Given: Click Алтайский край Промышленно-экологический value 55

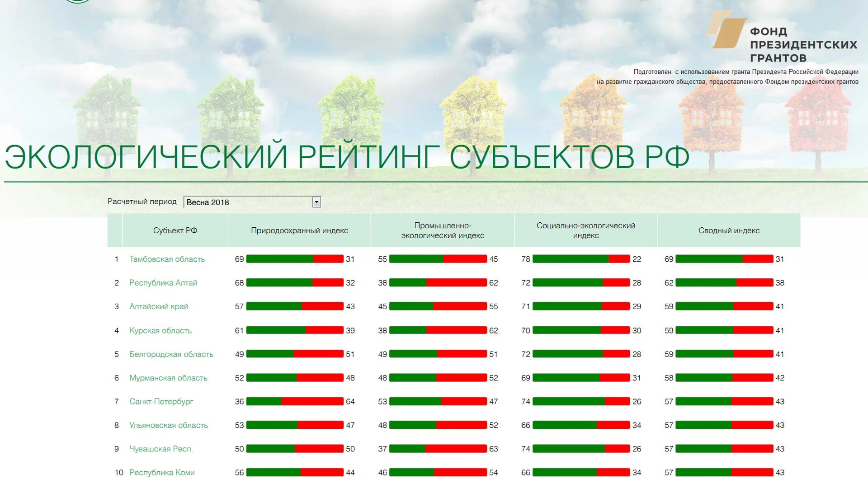Looking at the screenshot, I should 493,306.
